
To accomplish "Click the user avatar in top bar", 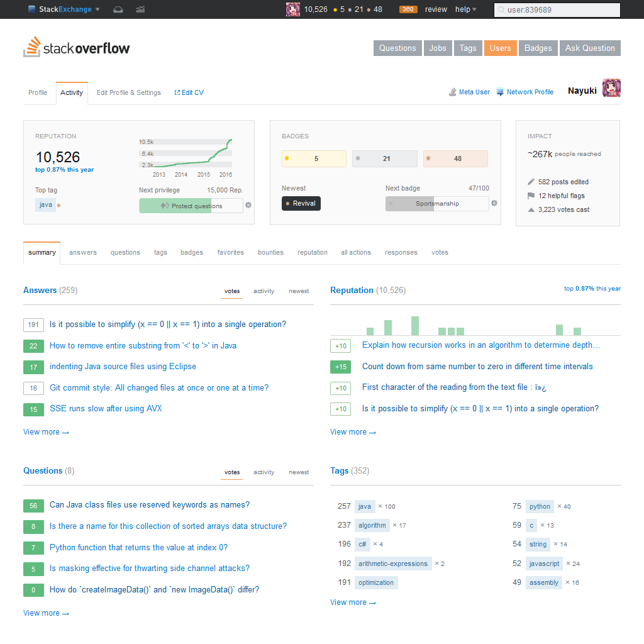I will click(x=293, y=9).
